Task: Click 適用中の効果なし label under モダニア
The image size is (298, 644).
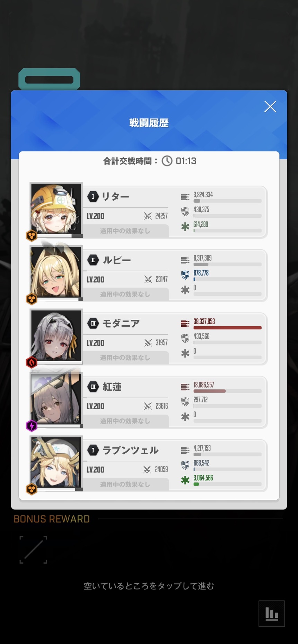Action: (125, 358)
